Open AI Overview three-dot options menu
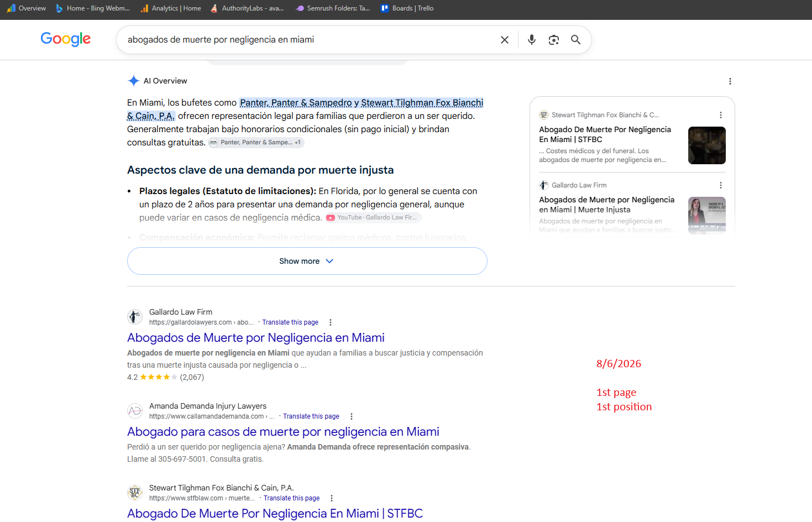This screenshot has height=522, width=812. tap(730, 81)
